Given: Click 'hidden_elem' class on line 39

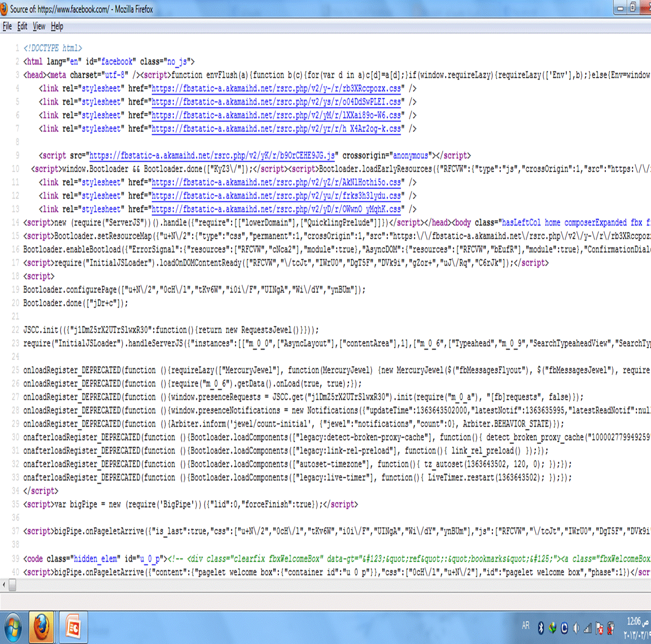Looking at the screenshot, I should pos(96,558).
